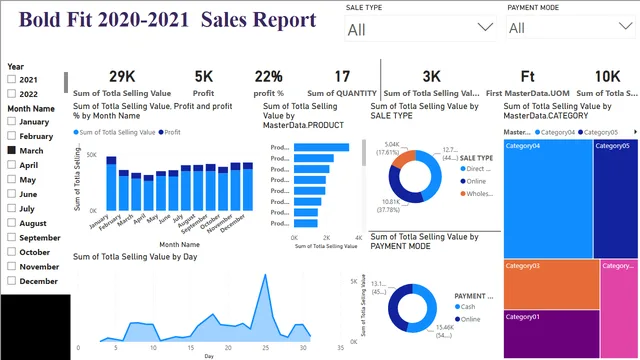Image resolution: width=640 pixels, height=360 pixels.
Task: Enable the June month checkbox
Action: pyautogui.click(x=11, y=193)
